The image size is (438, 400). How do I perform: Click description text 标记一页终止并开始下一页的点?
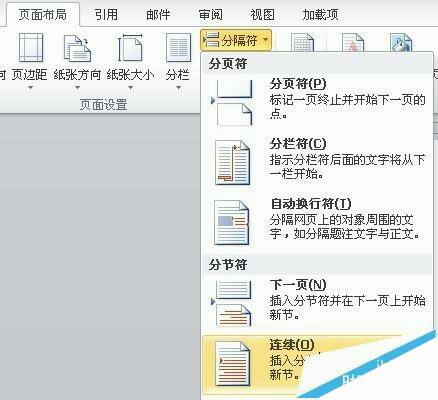click(x=347, y=107)
